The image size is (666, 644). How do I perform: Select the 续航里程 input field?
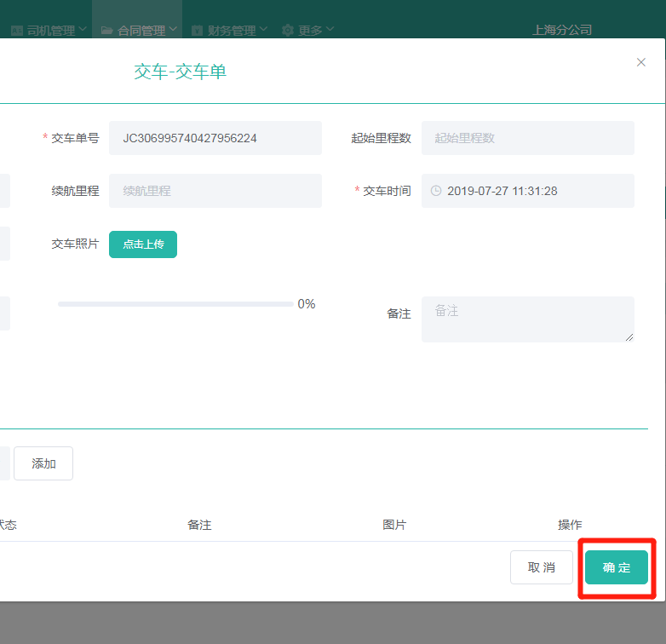[x=215, y=191]
